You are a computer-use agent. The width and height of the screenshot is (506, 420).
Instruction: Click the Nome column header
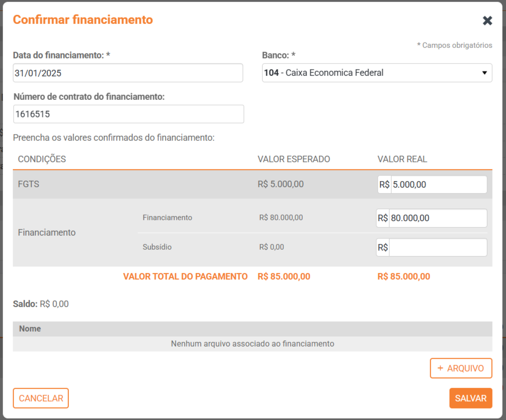[30, 329]
